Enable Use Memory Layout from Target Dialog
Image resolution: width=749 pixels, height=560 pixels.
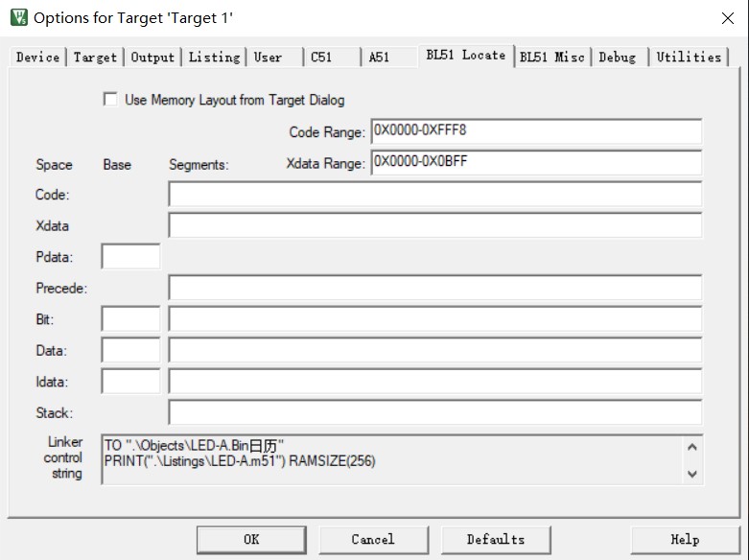point(111,100)
